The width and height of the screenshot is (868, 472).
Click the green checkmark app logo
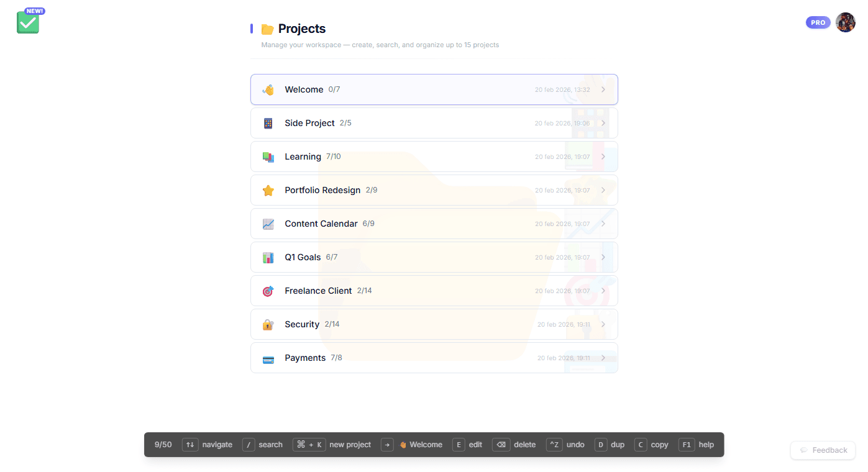(28, 22)
